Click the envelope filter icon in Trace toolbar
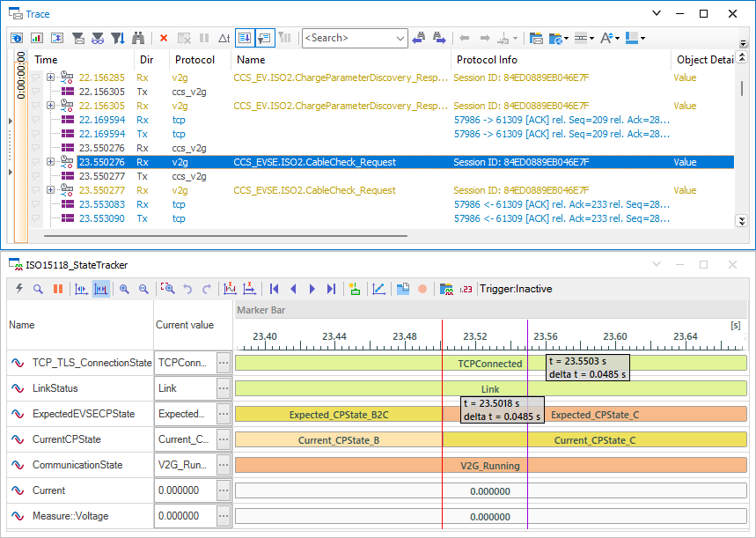756x538 pixels. pyautogui.click(x=77, y=38)
